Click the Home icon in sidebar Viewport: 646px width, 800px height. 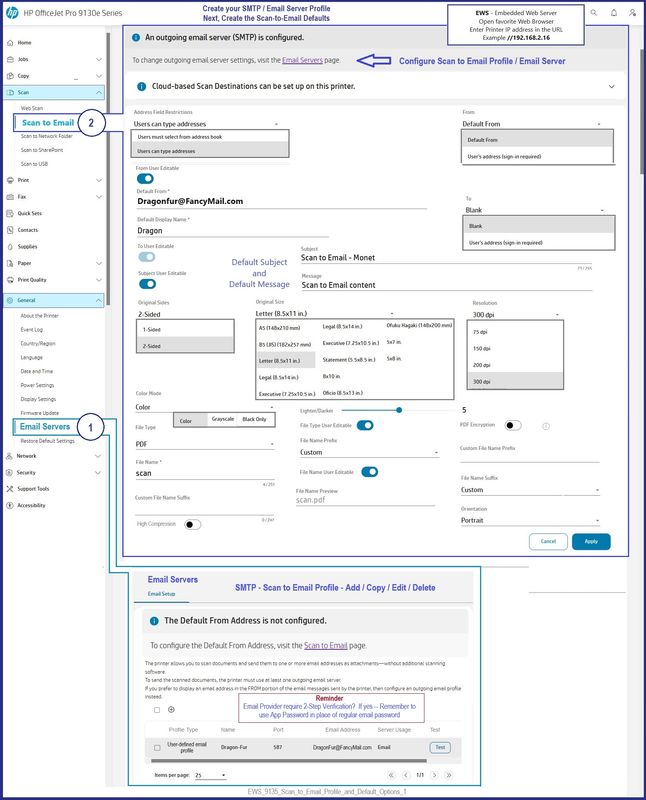click(10, 43)
